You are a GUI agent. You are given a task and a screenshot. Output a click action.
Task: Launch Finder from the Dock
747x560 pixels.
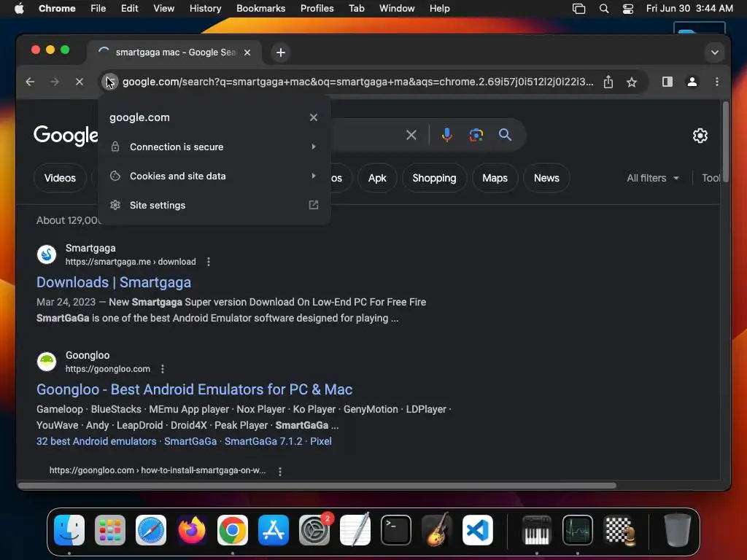click(69, 529)
